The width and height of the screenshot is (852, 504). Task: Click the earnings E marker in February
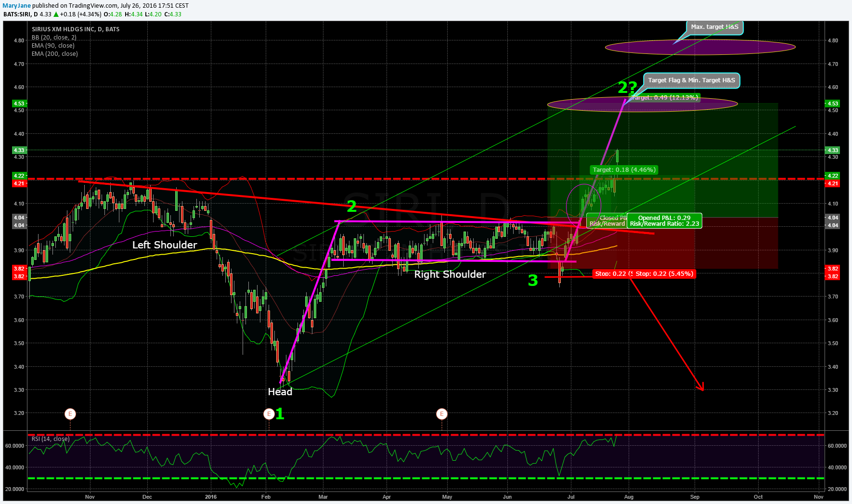(269, 414)
